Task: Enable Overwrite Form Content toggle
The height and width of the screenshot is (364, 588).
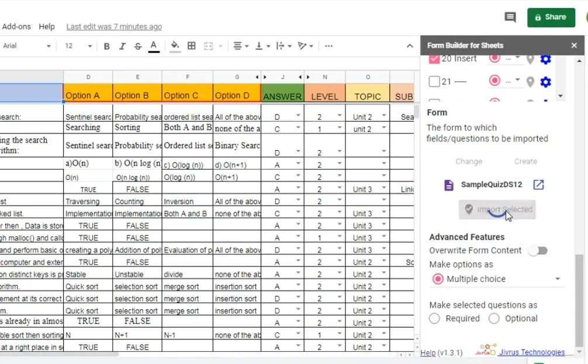Action: pos(537,251)
